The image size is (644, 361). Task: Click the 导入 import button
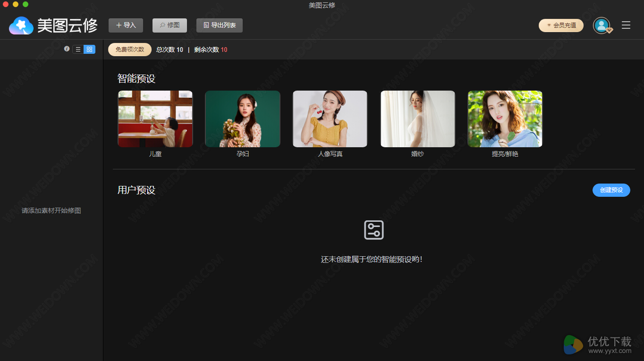126,25
